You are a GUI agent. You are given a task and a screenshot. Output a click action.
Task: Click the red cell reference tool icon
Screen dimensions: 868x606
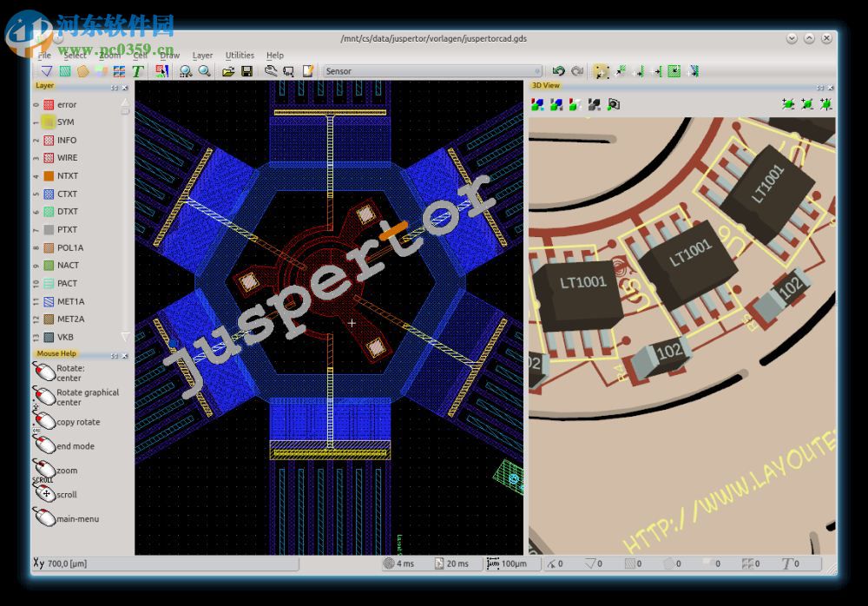(161, 71)
